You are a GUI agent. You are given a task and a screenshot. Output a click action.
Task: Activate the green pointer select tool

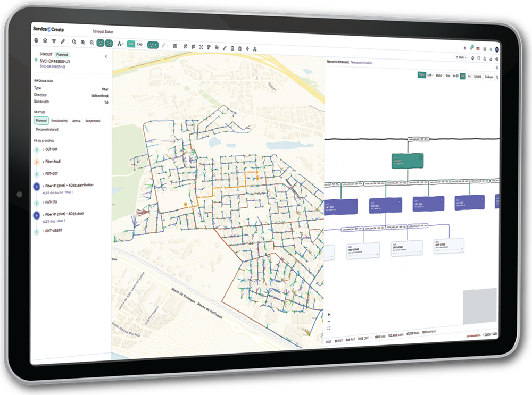[x=153, y=45]
